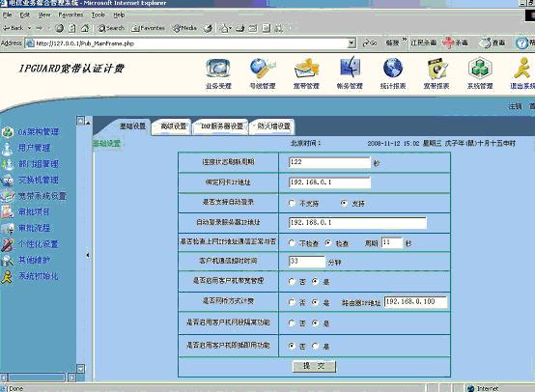
Task: Open the 宽带报表 icon
Action: tap(436, 69)
